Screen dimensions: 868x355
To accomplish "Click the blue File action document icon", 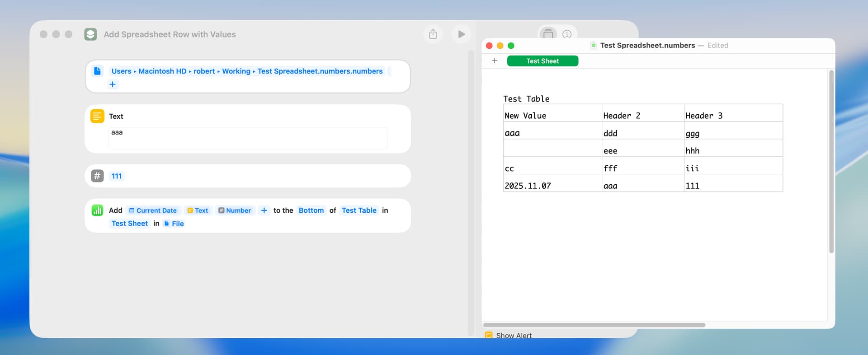I will click(97, 71).
